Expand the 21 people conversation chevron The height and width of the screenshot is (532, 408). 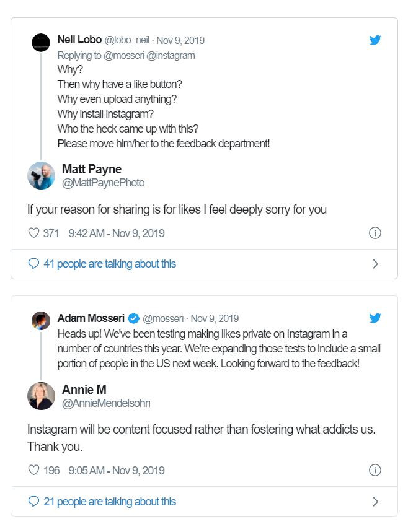pos(375,502)
